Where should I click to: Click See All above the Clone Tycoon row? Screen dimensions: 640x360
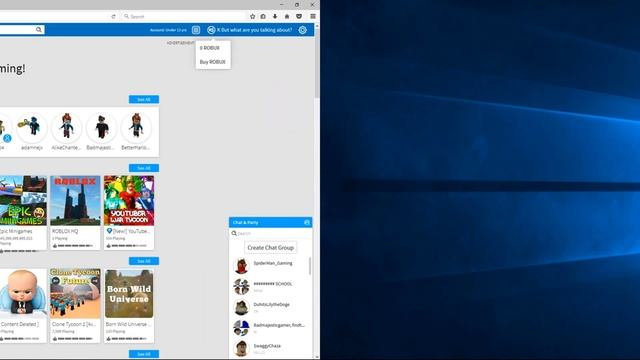point(144,261)
